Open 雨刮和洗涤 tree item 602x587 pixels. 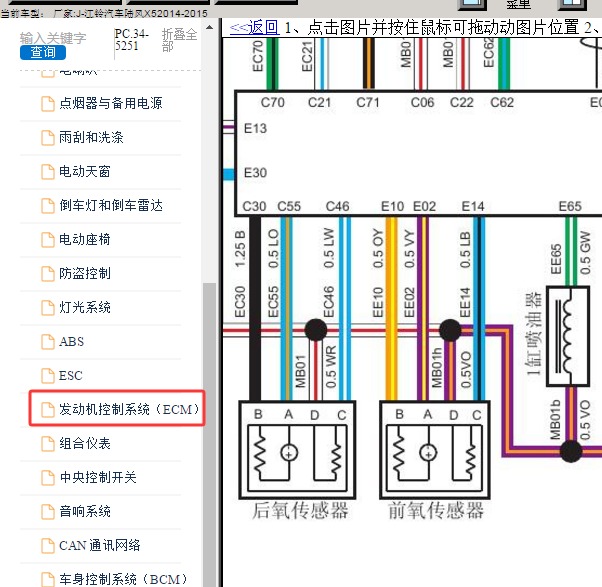coord(91,137)
